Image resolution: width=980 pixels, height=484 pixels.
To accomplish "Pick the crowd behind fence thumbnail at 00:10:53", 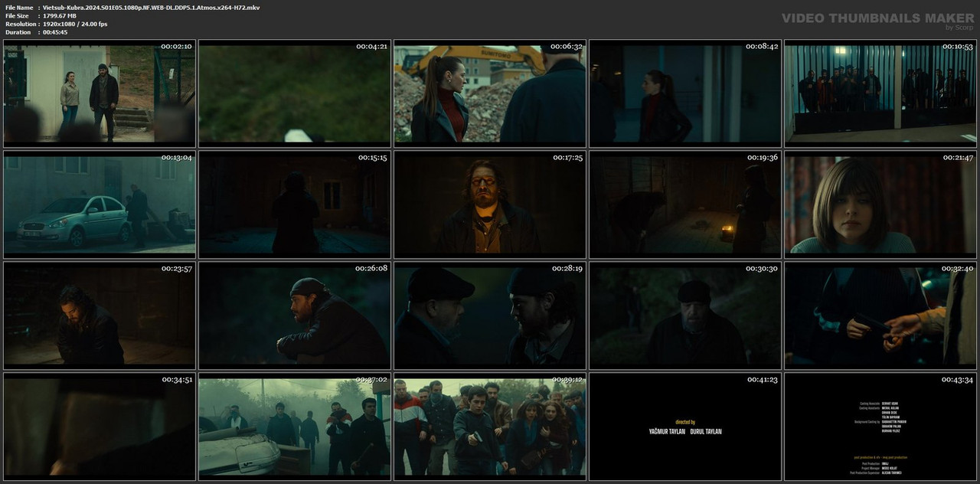I will point(880,94).
